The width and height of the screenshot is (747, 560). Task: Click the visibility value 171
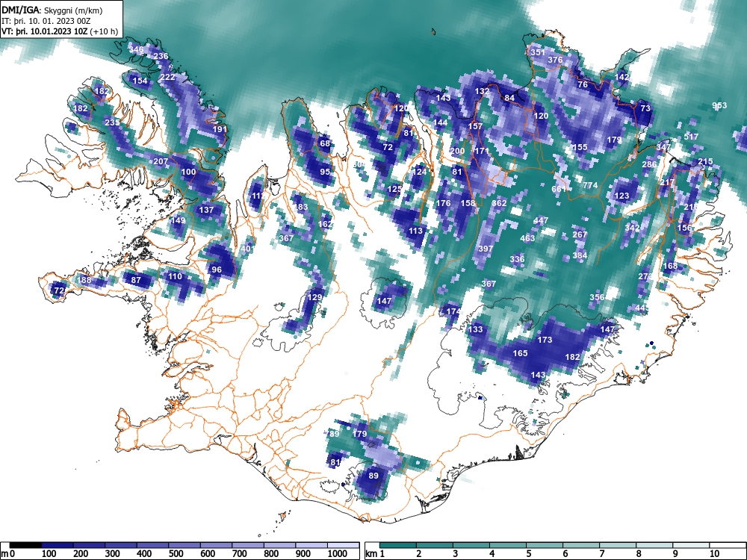(x=482, y=151)
